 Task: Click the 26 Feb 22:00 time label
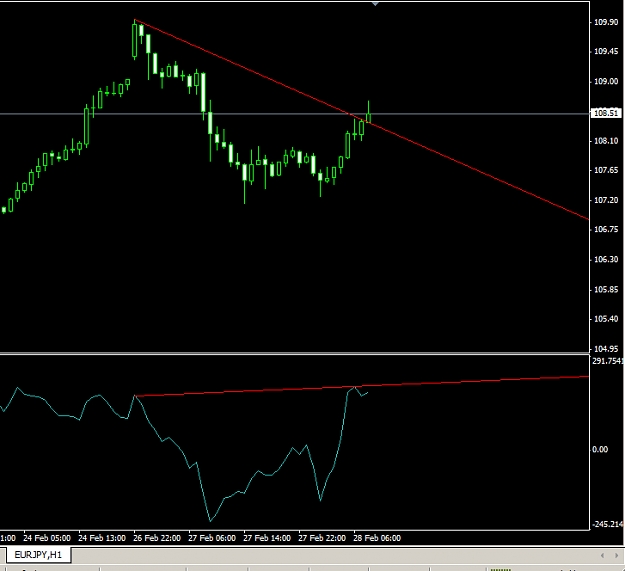click(x=157, y=538)
